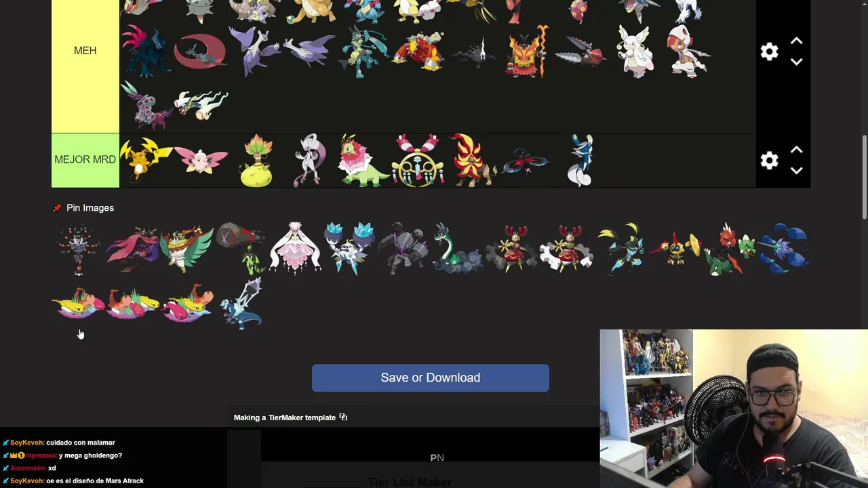The width and height of the screenshot is (868, 488).
Task: Select the white and blue cat Pokémon
Action: [x=580, y=160]
